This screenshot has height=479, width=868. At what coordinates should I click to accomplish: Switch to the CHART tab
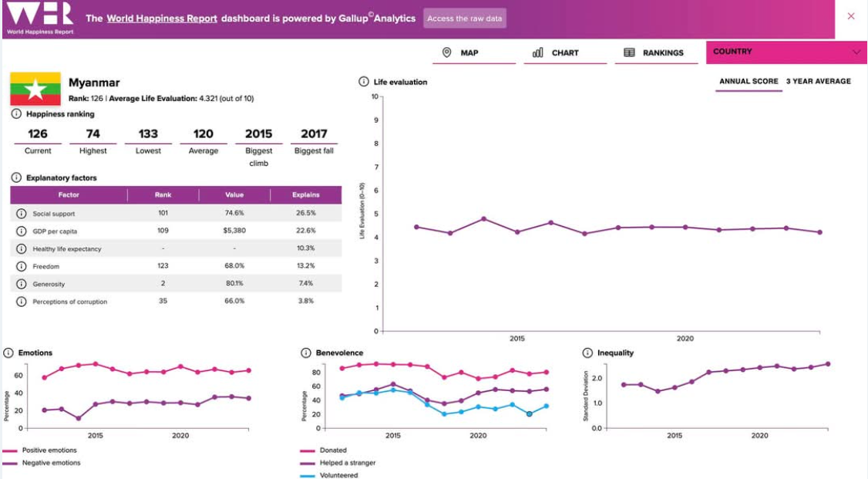(565, 52)
